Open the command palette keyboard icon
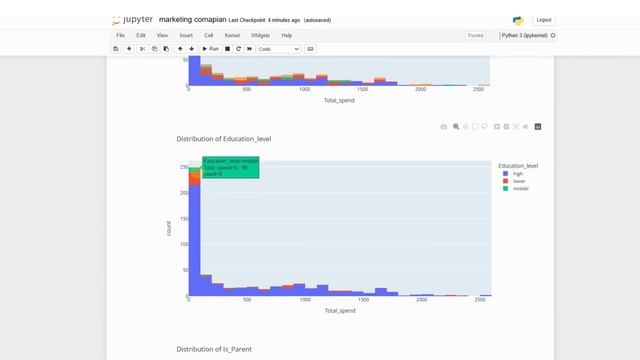Screen dimensions: 640x360 (x=310, y=49)
